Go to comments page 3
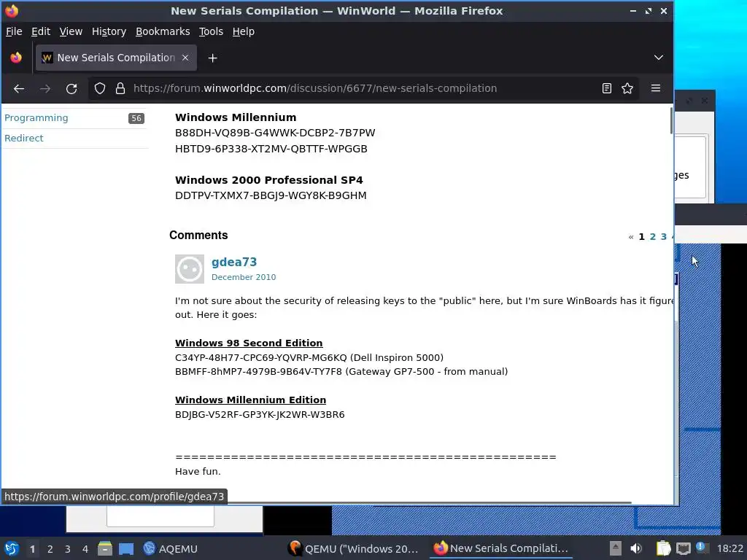Screen dimensions: 747x560 (664, 237)
